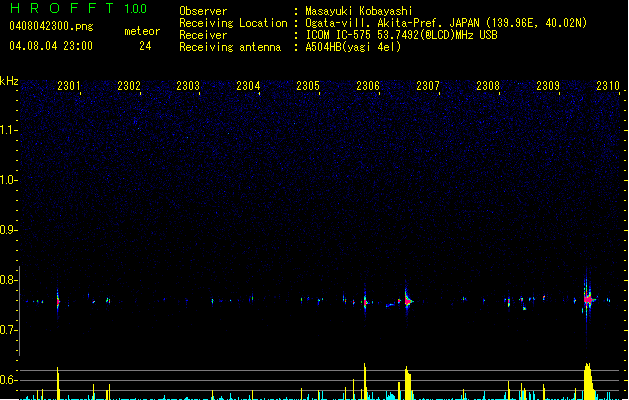Click the Receiving antenna label

pyautogui.click(x=230, y=47)
